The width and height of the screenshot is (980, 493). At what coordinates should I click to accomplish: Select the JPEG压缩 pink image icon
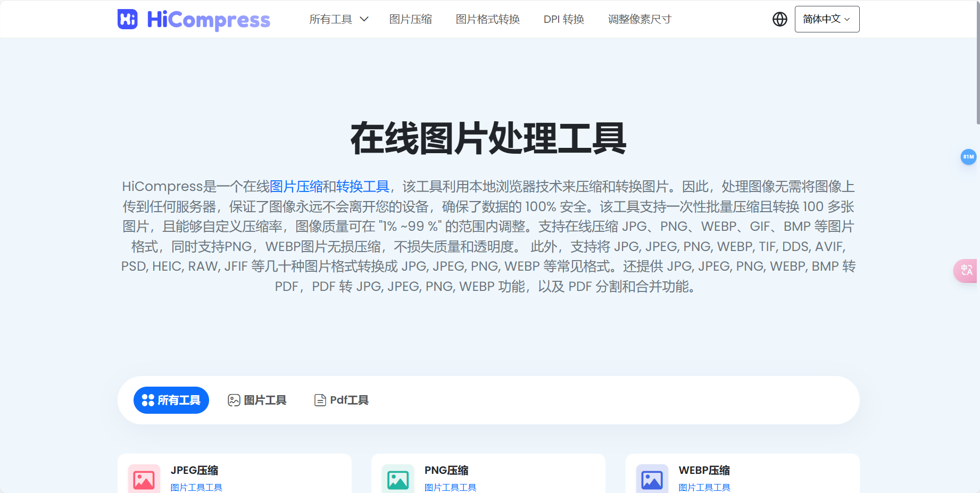pos(143,478)
